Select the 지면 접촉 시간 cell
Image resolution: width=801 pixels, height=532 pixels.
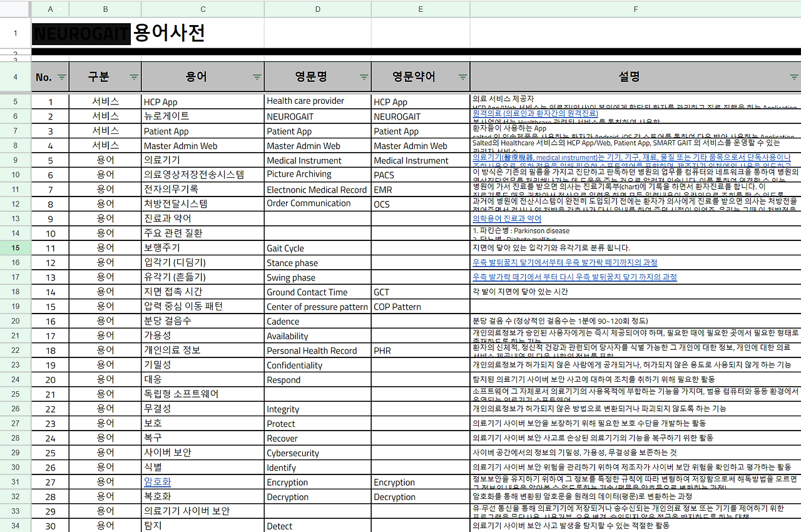pos(203,292)
